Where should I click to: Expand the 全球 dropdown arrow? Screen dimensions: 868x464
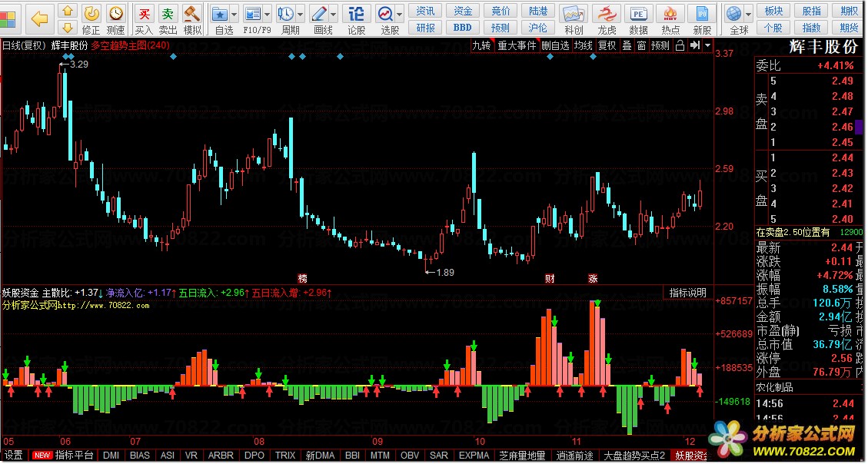tap(749, 14)
